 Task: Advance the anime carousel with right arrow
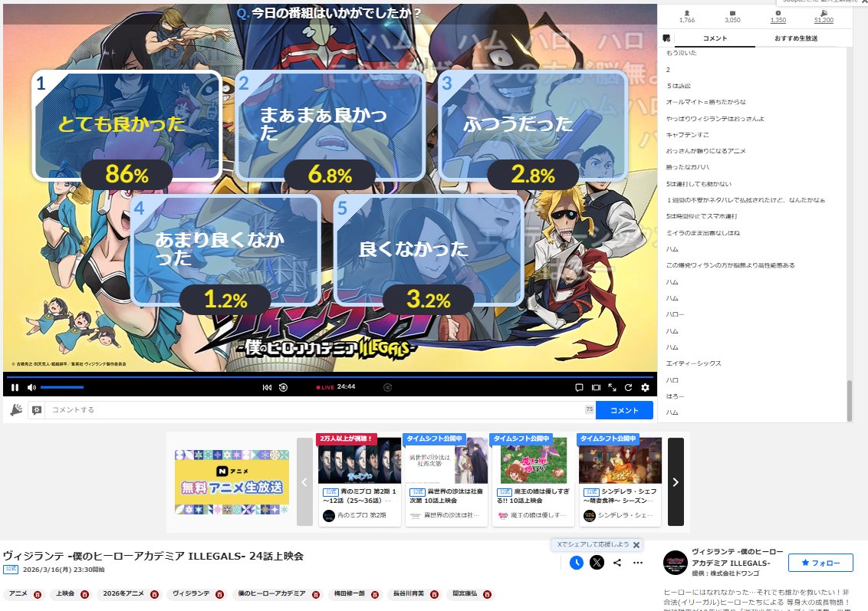click(x=675, y=482)
